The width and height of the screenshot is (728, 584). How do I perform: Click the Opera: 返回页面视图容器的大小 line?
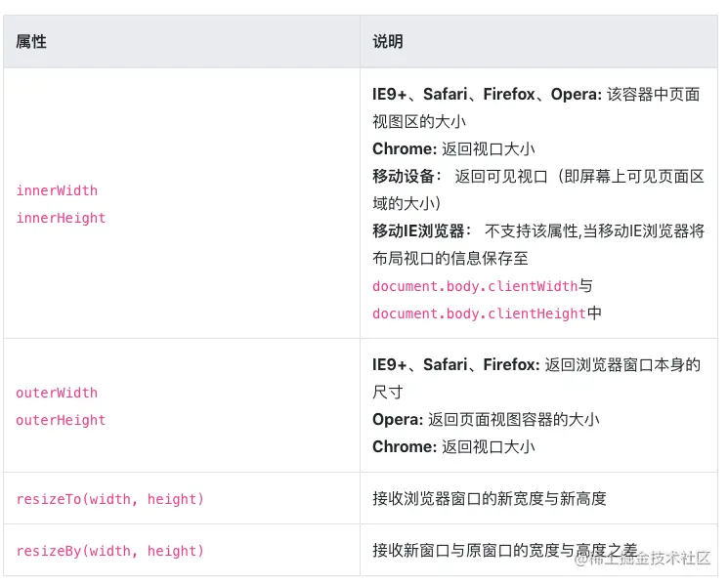486,420
